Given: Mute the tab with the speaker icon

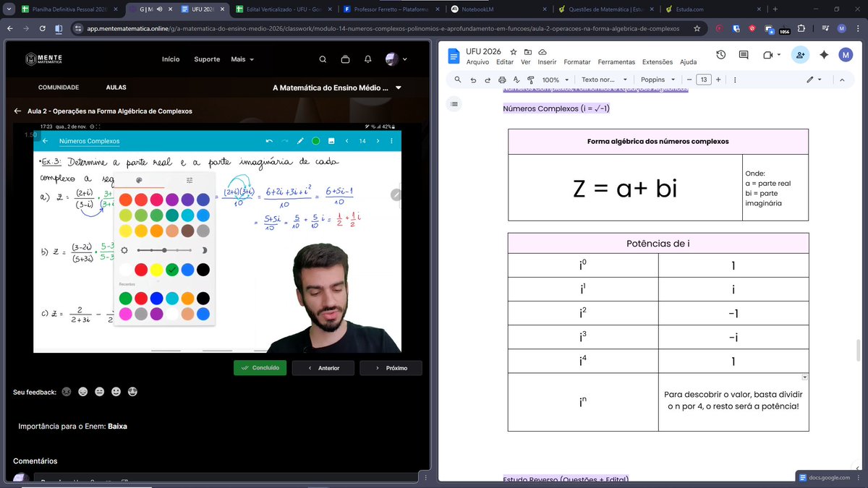Looking at the screenshot, I should point(159,9).
